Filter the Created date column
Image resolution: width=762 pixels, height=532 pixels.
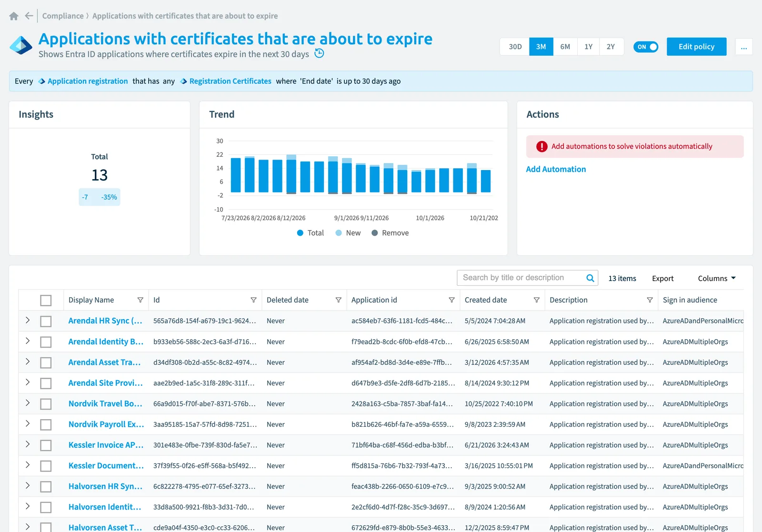click(537, 300)
